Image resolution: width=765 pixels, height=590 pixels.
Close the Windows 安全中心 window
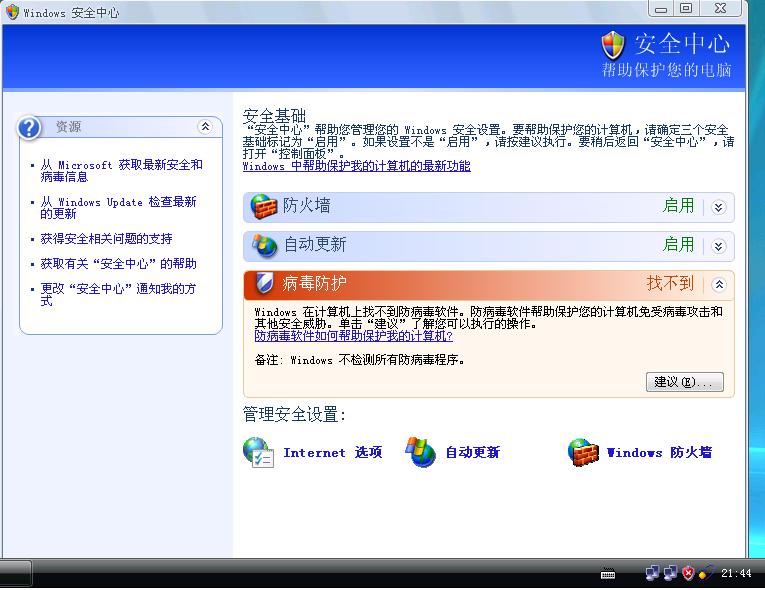pyautogui.click(x=721, y=9)
